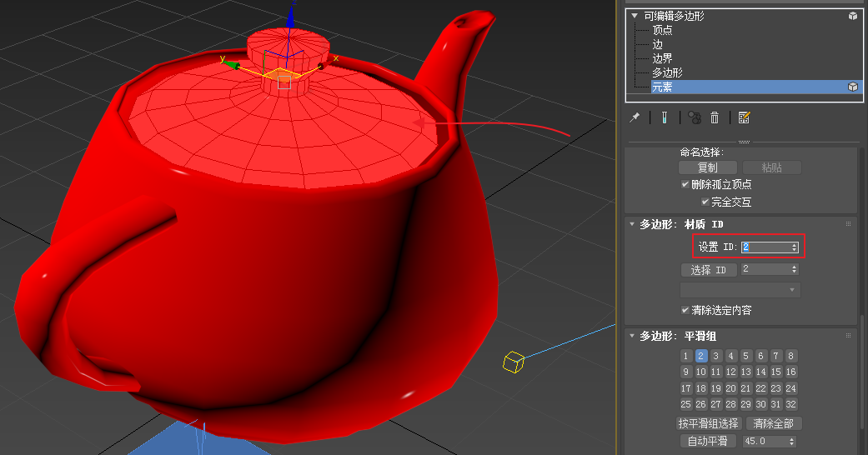This screenshot has height=455, width=868.
Task: Click the 选择 ID button
Action: pyautogui.click(x=709, y=270)
